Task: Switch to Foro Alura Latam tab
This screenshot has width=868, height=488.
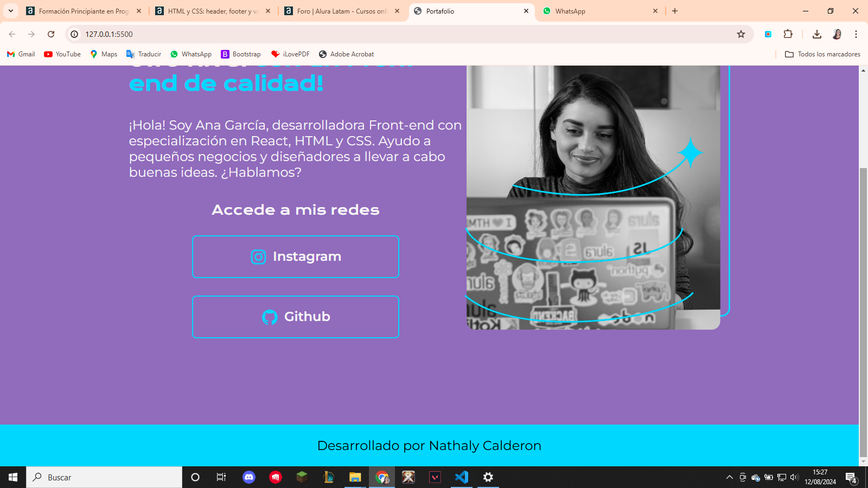Action: pyautogui.click(x=342, y=11)
